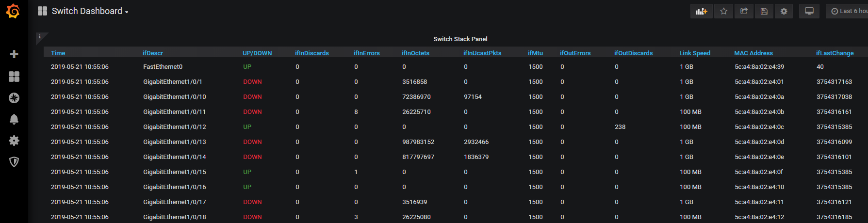Click the UP status of FastEthernet0
The height and width of the screenshot is (223, 868).
point(247,67)
